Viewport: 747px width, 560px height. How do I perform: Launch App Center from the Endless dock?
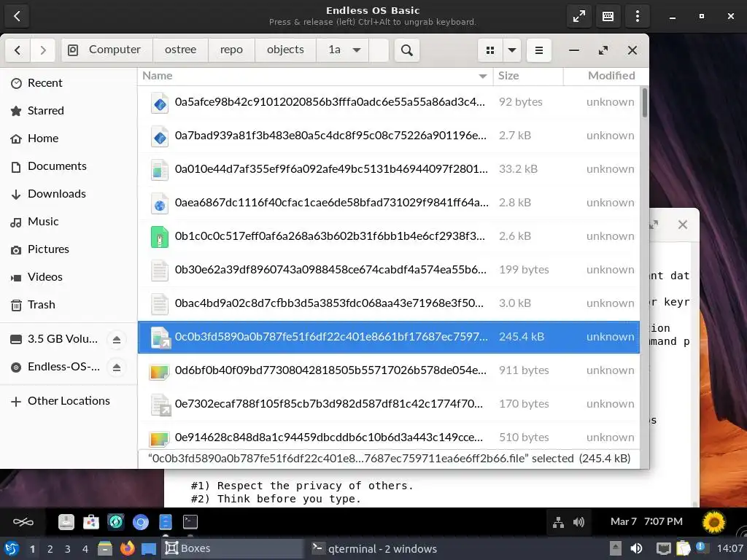(x=91, y=522)
